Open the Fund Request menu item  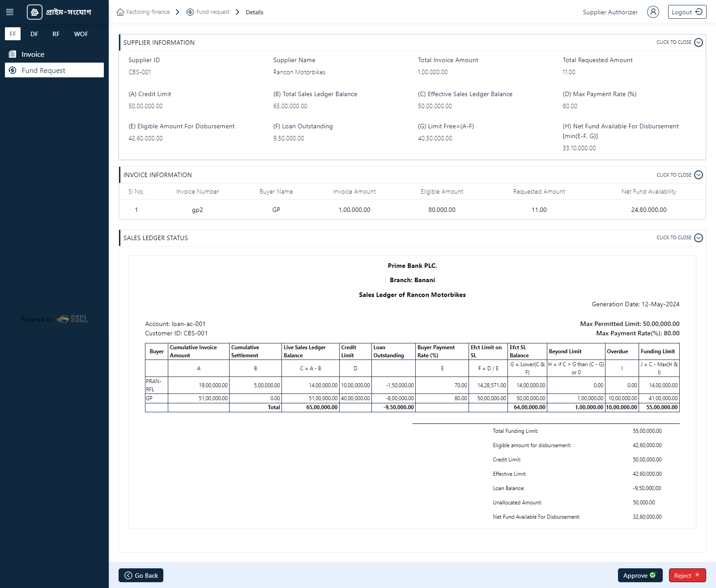click(54, 70)
